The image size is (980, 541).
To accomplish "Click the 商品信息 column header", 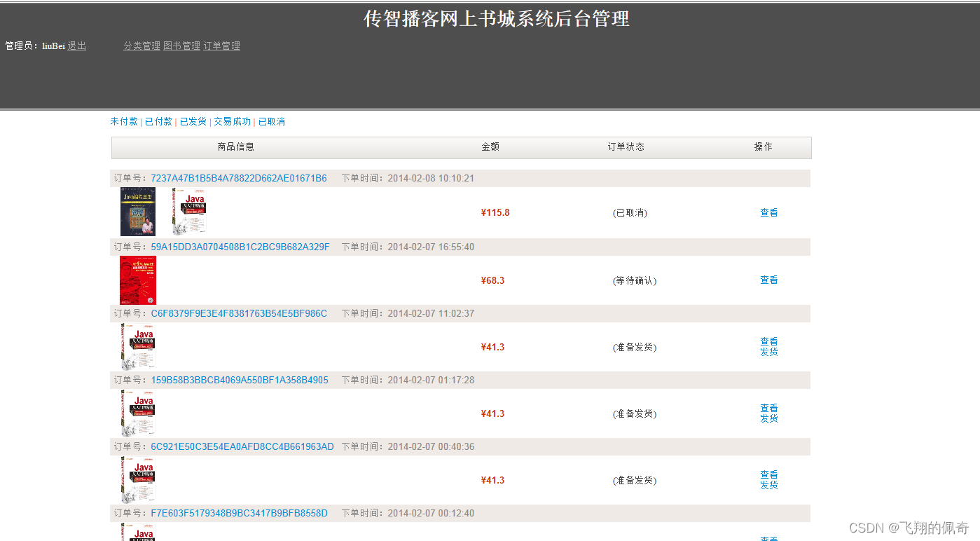I will pos(236,146).
